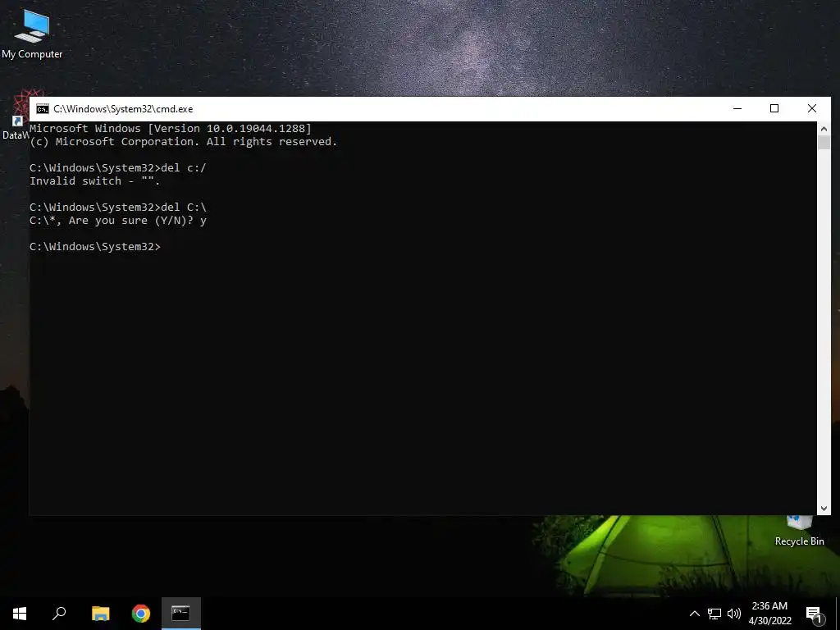Open taskbar Search magnifier

tap(59, 614)
